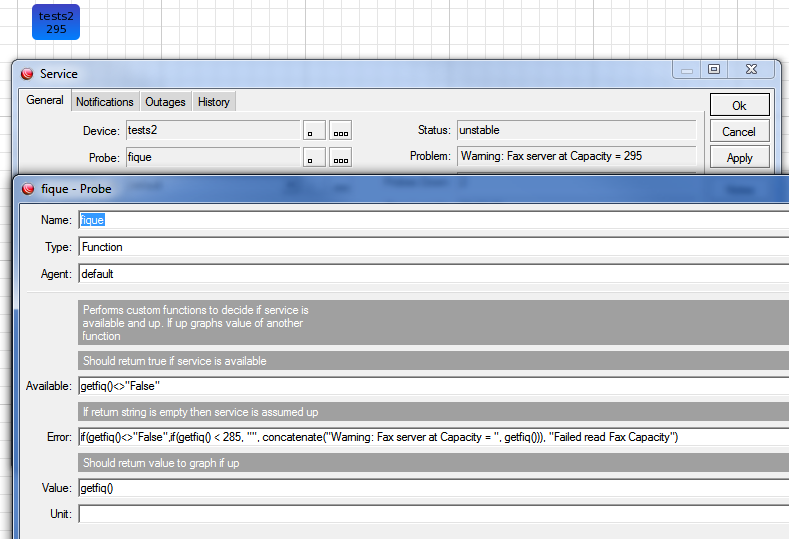Select the tests2 device node on map

pos(56,22)
